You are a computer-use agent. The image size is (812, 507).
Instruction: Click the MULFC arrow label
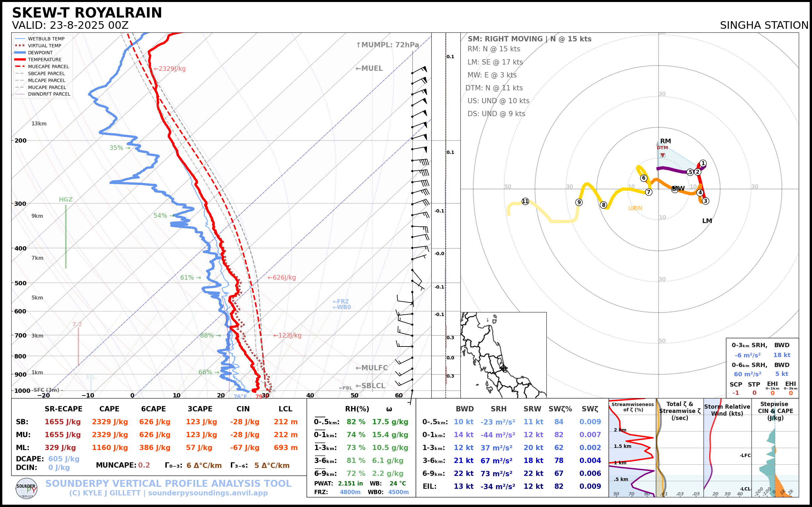[371, 368]
